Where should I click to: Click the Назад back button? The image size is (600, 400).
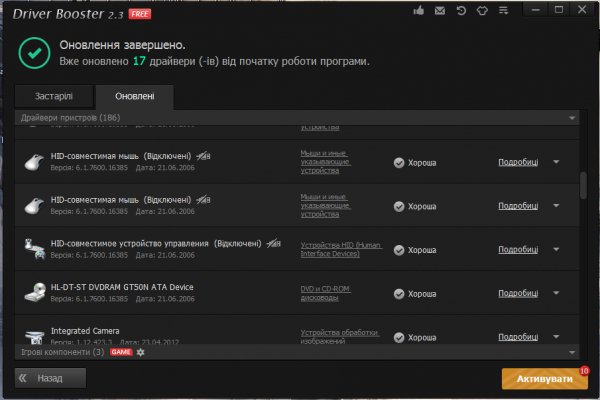(50, 378)
